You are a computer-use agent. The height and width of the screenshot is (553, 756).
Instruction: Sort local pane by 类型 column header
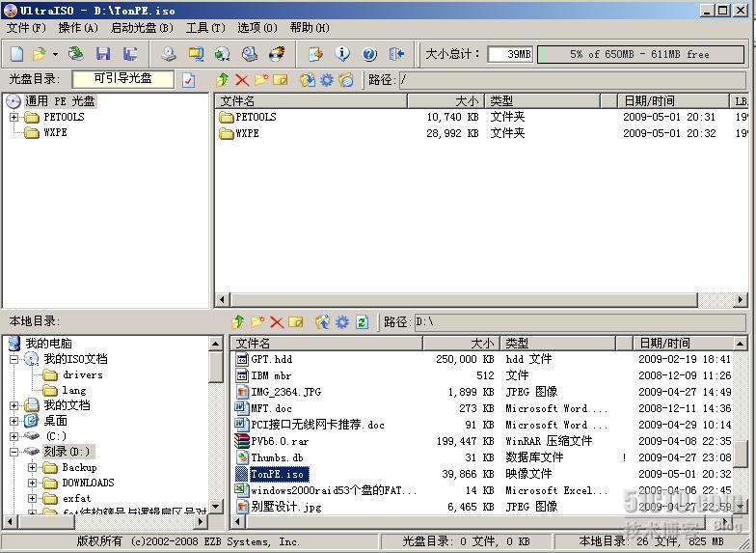[557, 344]
